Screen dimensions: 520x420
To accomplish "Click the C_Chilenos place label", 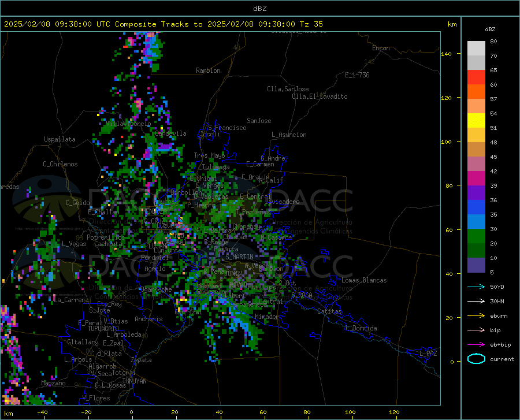I will tap(60, 164).
